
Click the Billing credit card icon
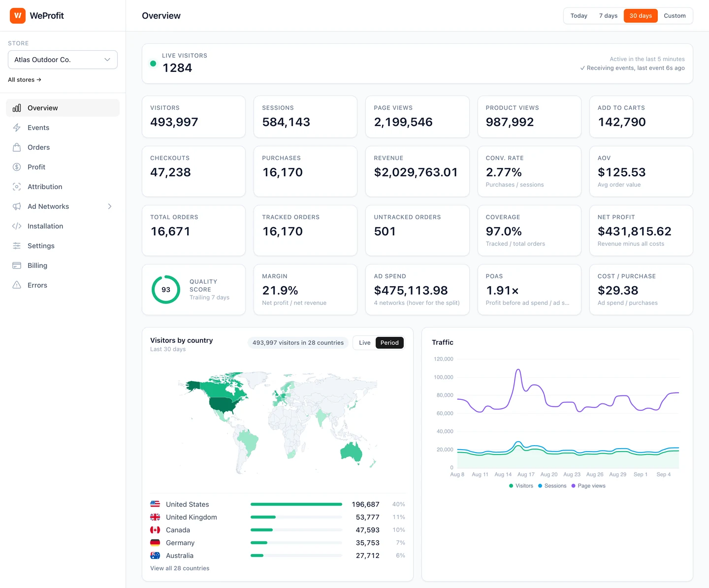[x=17, y=265]
